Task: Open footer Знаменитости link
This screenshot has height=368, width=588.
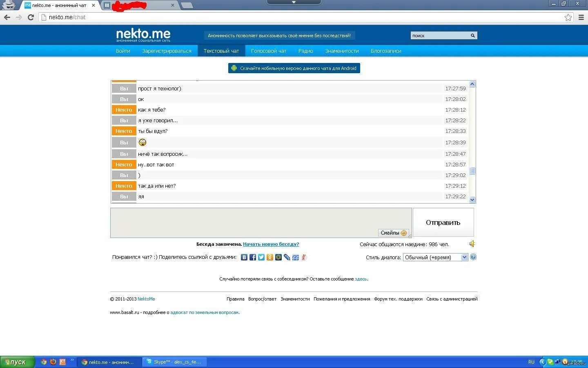Action: click(x=295, y=299)
